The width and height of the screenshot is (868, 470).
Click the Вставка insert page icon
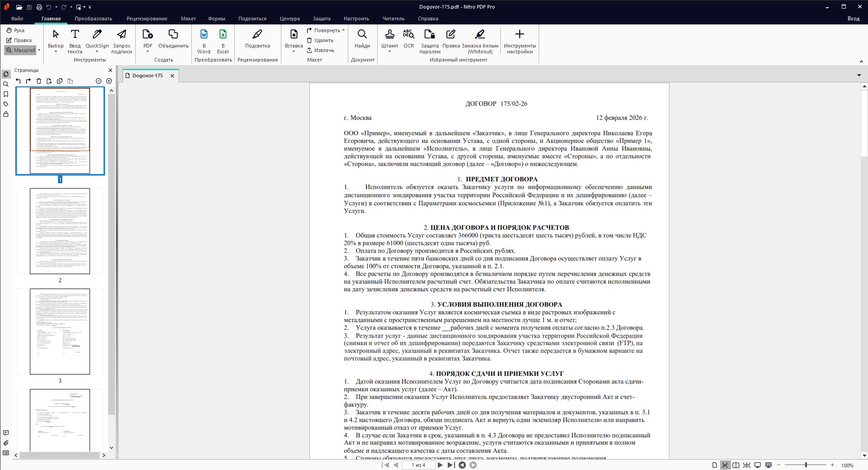click(x=294, y=34)
